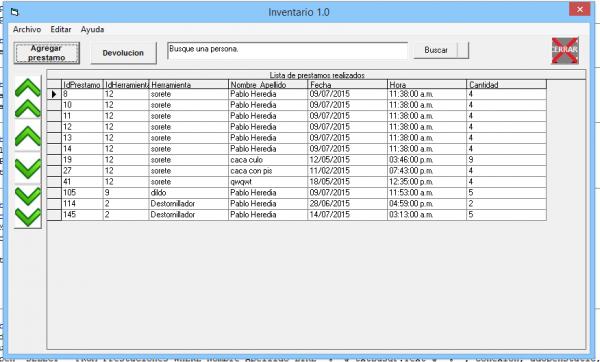
Task: Select the IdPrestamo cell 19
Action: [x=82, y=160]
